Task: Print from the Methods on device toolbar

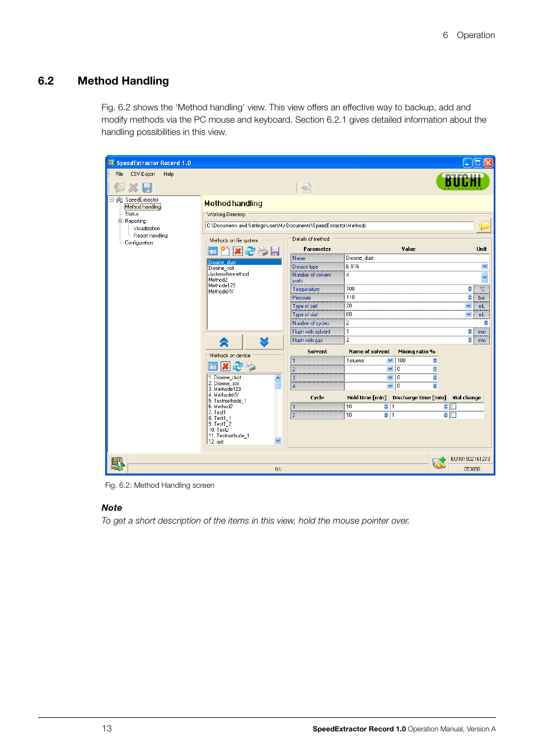Action: click(251, 366)
